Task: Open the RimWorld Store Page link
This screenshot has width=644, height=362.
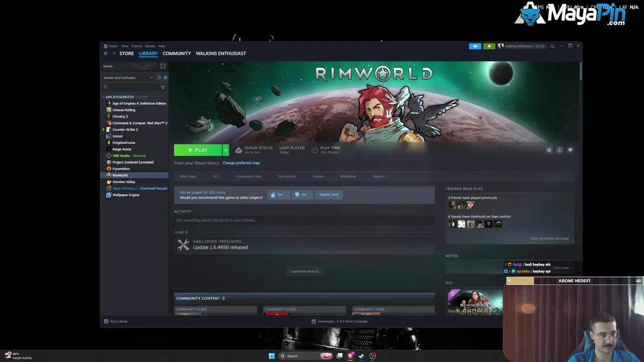Action: (x=188, y=176)
